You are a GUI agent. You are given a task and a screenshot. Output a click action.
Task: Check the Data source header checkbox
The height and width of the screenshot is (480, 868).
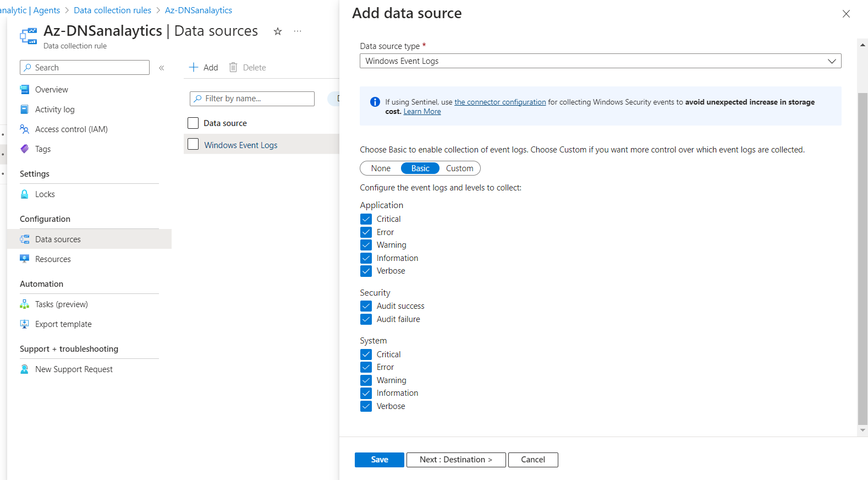point(193,123)
